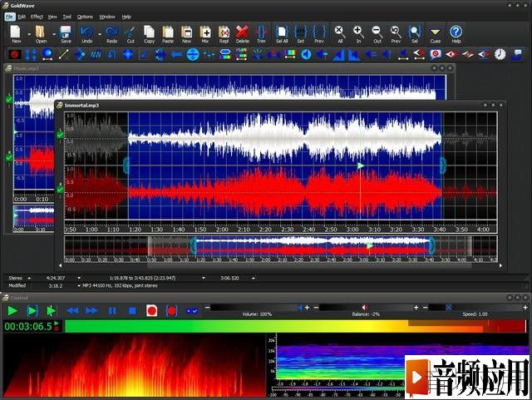532x400 pixels.
Task: Save the file with the floppy icon
Action: (x=66, y=34)
